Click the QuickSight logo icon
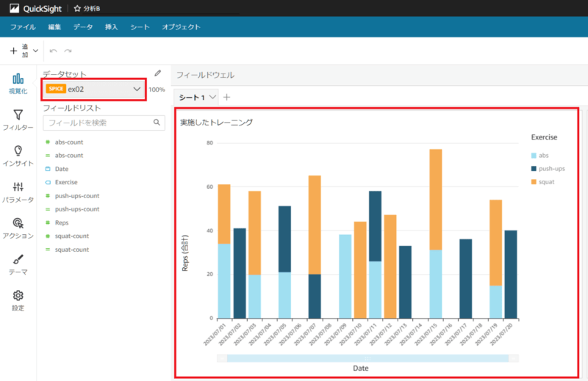Viewport: 588px width, 381px height. 14,8
